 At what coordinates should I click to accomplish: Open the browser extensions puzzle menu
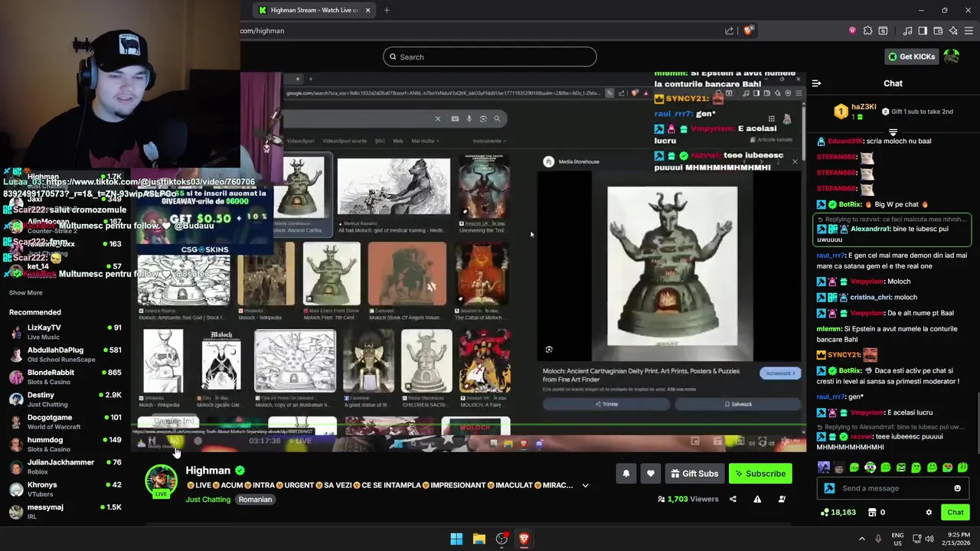pyautogui.click(x=867, y=31)
